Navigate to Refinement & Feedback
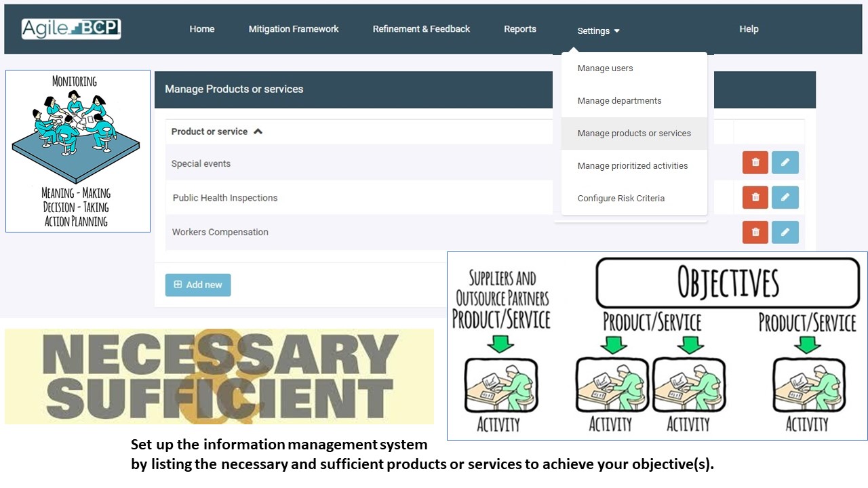Screen dimensions: 868x488 pos(421,28)
